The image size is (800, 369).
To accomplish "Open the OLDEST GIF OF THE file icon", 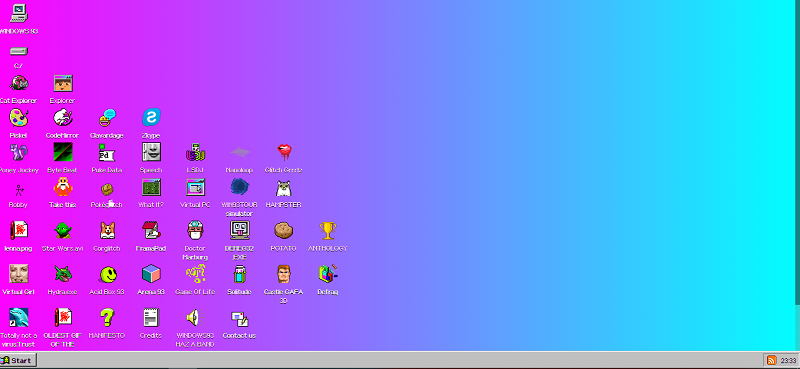I will coord(63,318).
